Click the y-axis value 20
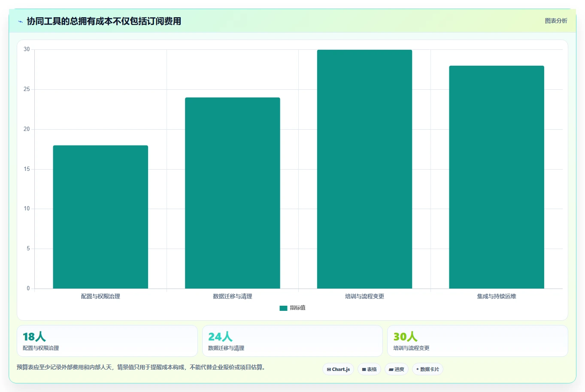This screenshot has height=392, width=585. point(27,129)
